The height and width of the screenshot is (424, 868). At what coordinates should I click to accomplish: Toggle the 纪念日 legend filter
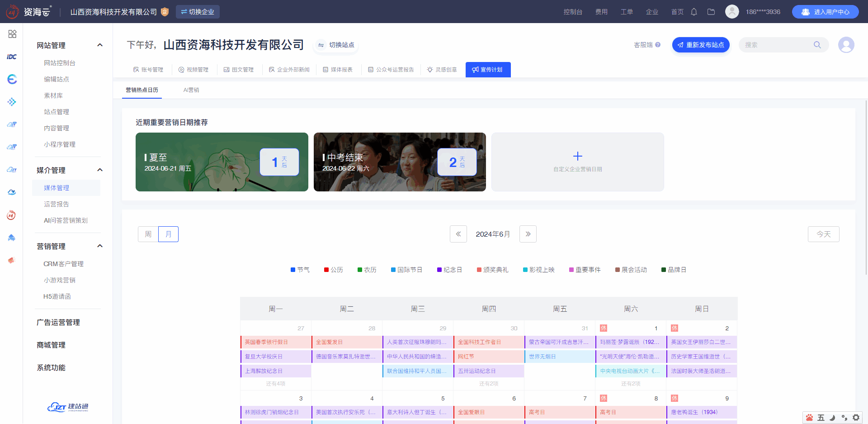point(449,270)
